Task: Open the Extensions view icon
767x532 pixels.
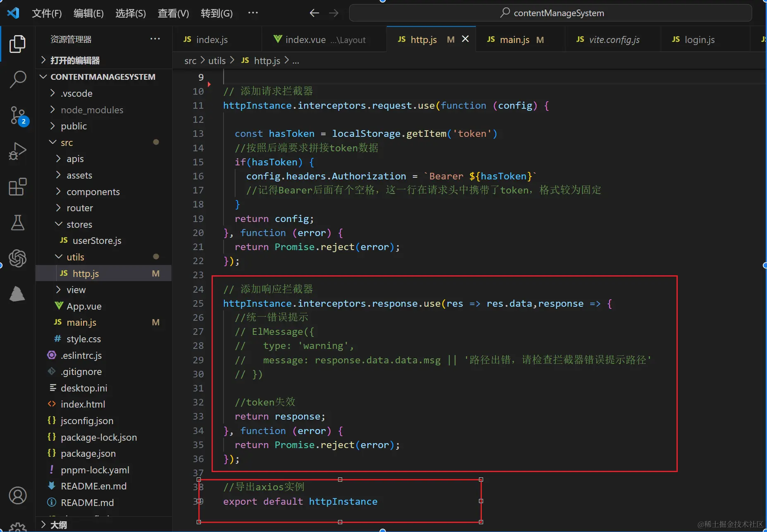Action: (17, 187)
